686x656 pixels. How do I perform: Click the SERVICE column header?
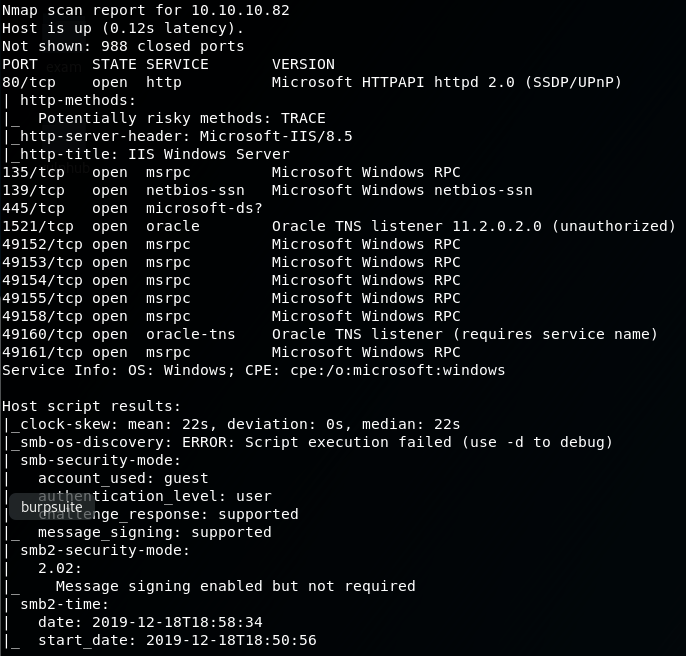click(x=177, y=64)
